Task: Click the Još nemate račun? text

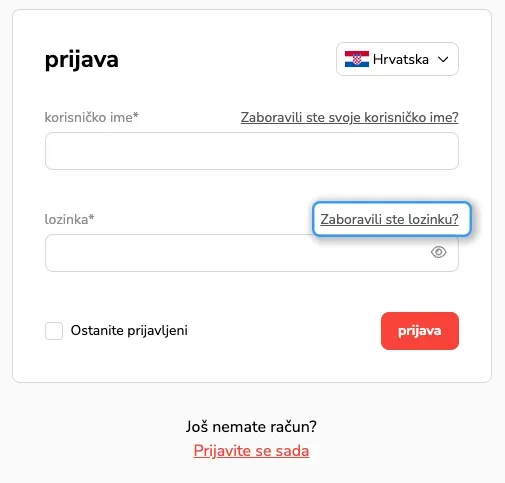Action: [x=251, y=427]
